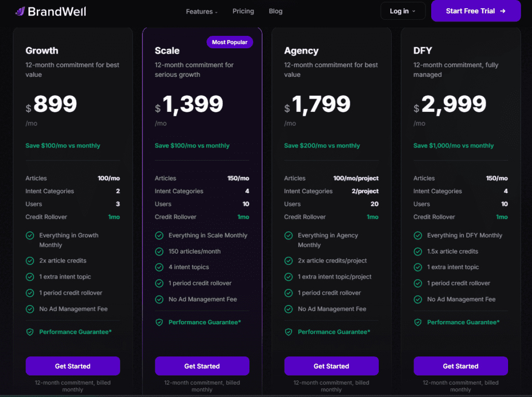
Task: Click check circle next to Everything in DFY Monthly
Action: [x=418, y=235]
